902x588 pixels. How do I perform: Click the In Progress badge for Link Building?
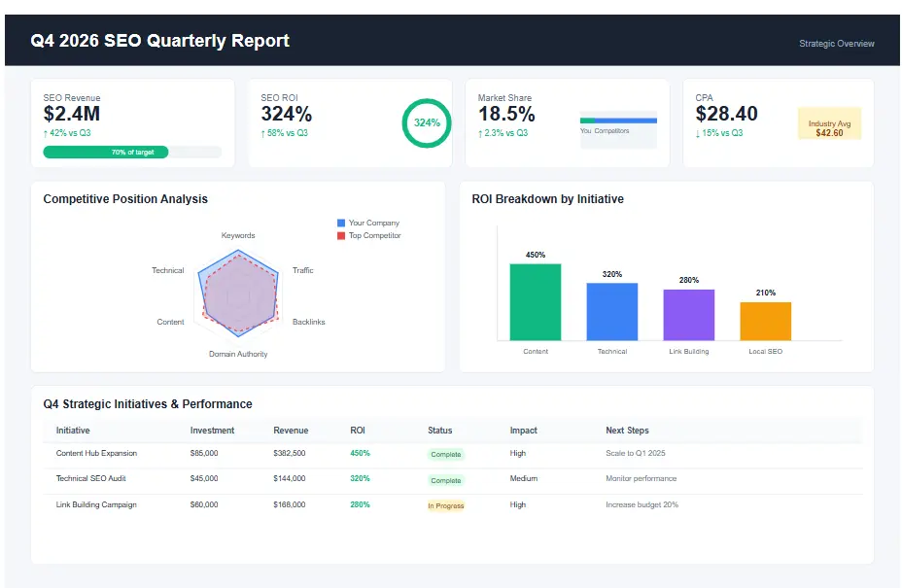coord(445,505)
